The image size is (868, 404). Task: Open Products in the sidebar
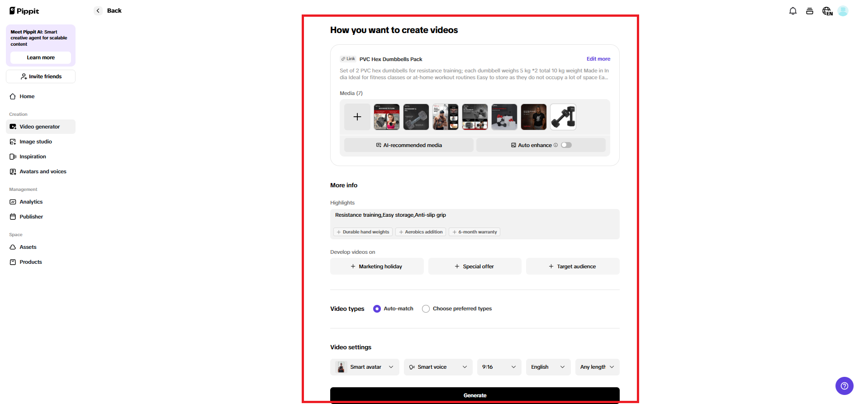tap(41, 262)
